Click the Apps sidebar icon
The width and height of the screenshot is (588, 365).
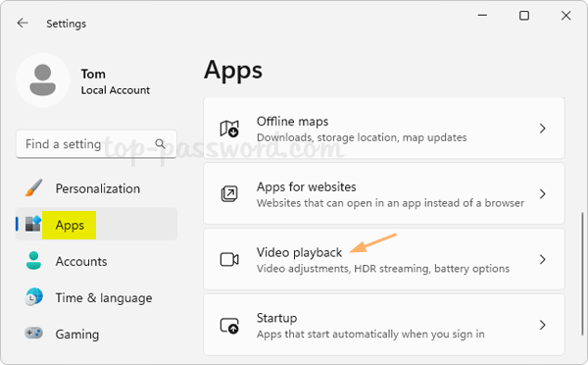click(33, 224)
